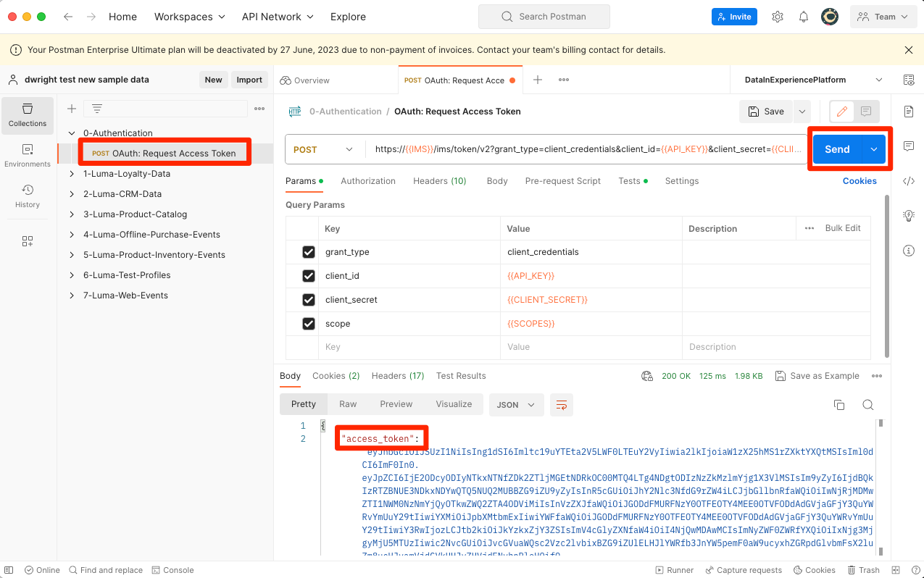Expand the 3-Luma-Product-Catalog folder
This screenshot has height=578, width=924.
tap(72, 214)
